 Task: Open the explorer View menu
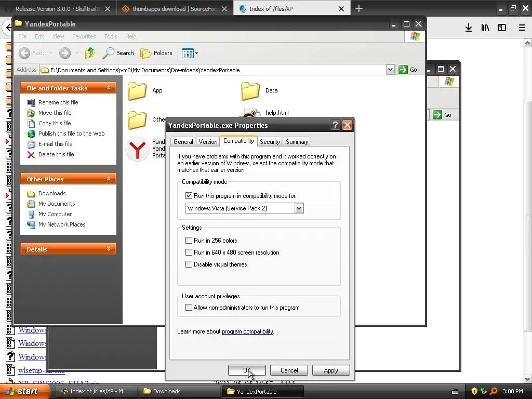click(58, 36)
